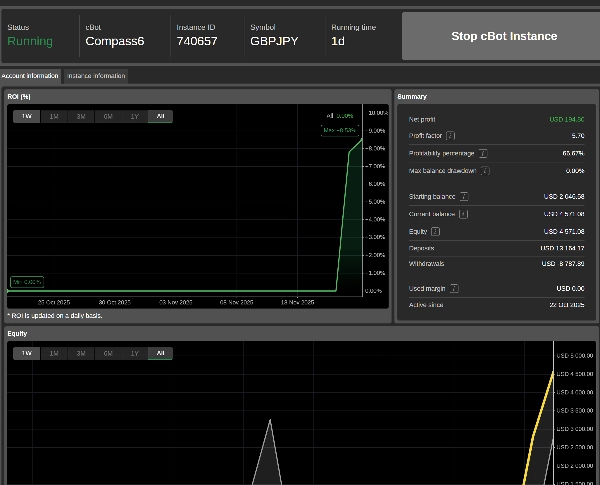This screenshot has height=485, width=600.
Task: Click the Used margin help icon
Action: (x=454, y=288)
